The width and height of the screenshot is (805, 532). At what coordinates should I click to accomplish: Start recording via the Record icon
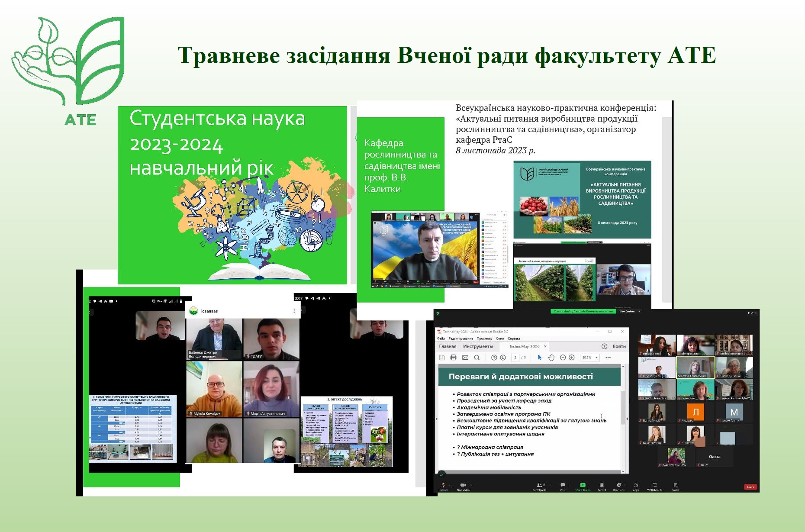click(602, 486)
